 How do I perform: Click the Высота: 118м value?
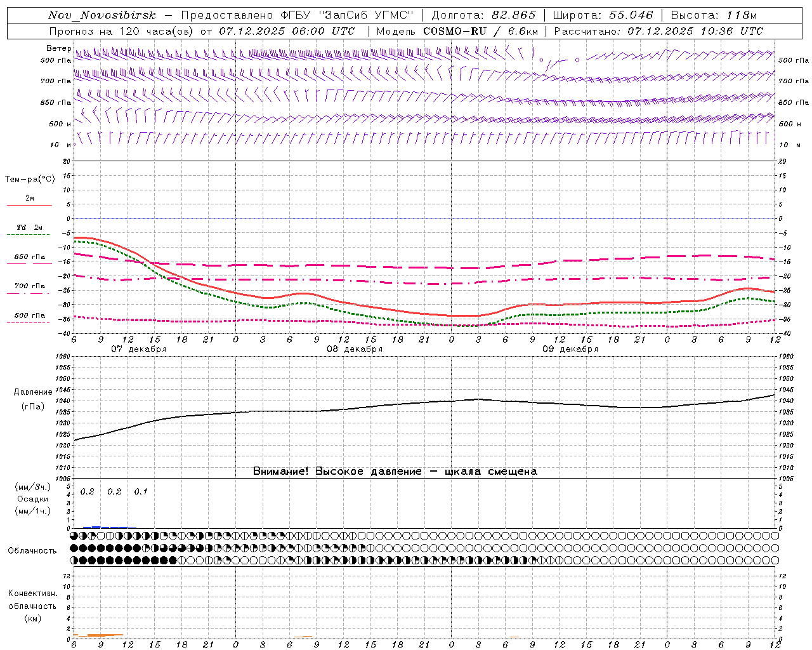tap(714, 15)
